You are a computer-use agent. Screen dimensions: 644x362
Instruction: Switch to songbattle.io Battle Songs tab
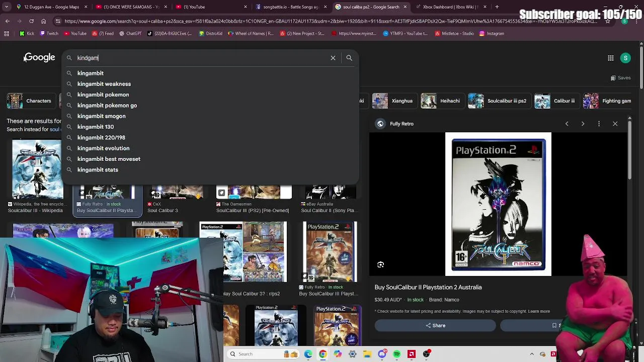(x=290, y=7)
